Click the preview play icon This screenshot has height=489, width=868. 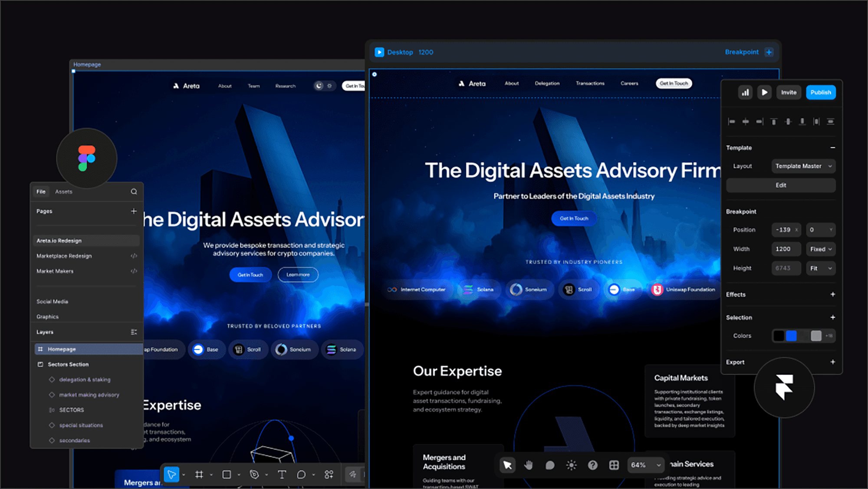point(764,92)
